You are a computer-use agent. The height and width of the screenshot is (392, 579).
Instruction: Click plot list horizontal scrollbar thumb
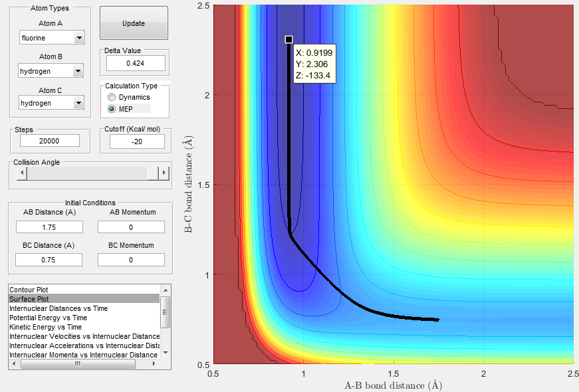pos(78,364)
